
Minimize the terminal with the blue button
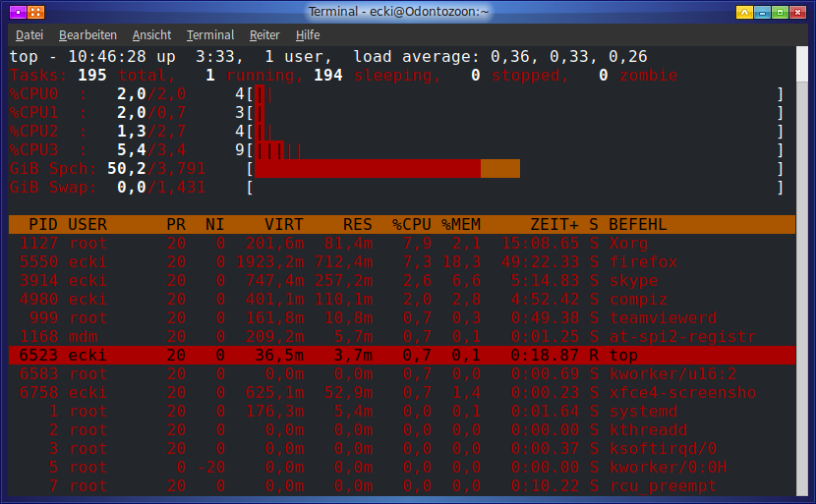762,13
